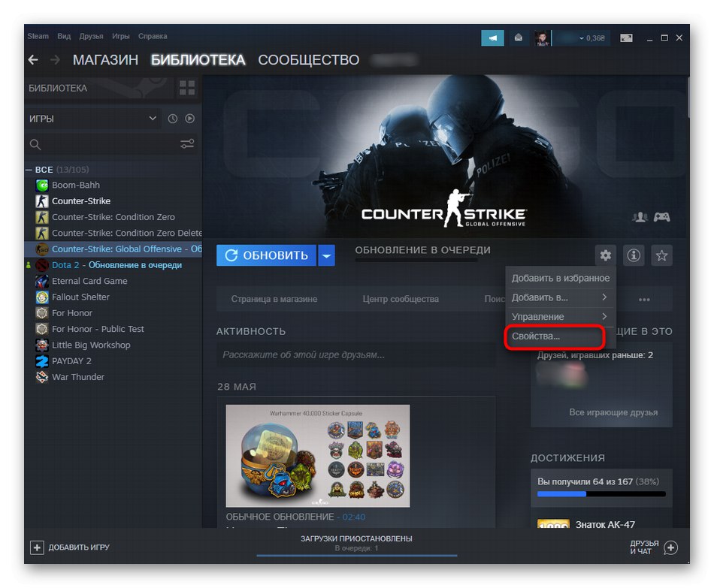Click the Fallout Shelter game icon
The height and width of the screenshot is (588, 714).
42,297
